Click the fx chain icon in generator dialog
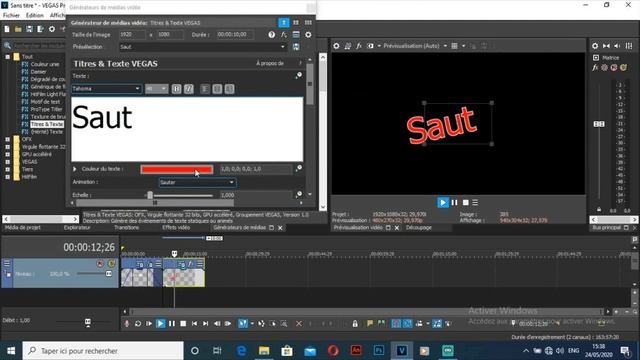The height and width of the screenshot is (360, 640). pos(284,35)
